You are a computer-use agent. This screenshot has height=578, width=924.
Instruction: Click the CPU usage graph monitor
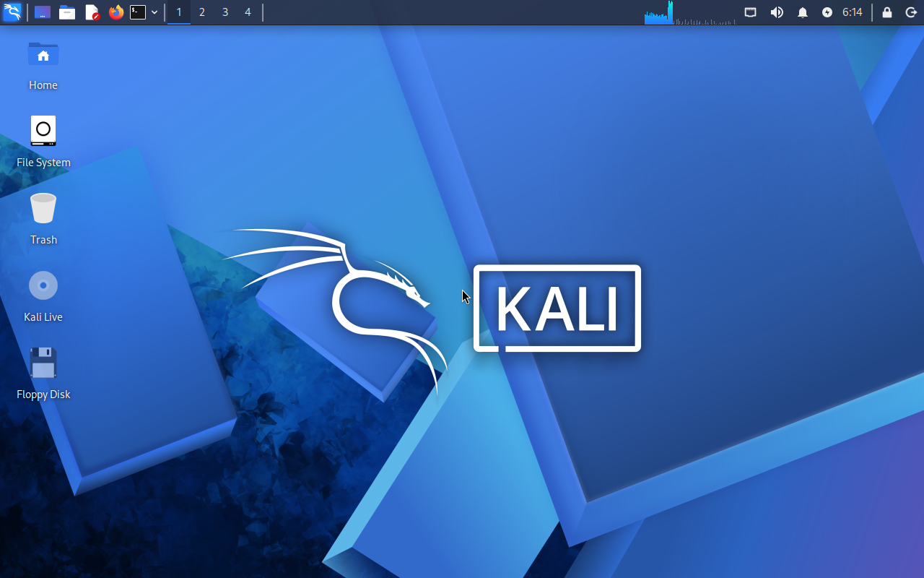(x=689, y=12)
